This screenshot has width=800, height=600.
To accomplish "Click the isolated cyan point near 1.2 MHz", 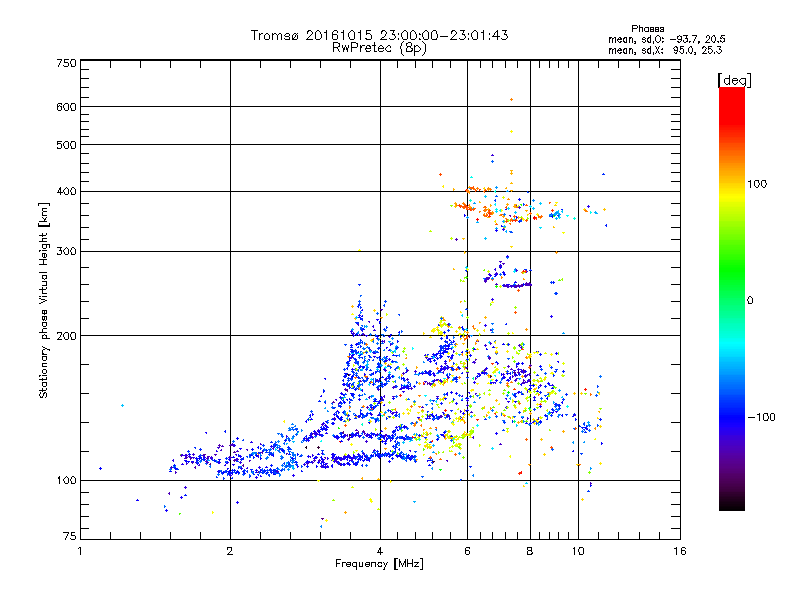I will pyautogui.click(x=122, y=406).
